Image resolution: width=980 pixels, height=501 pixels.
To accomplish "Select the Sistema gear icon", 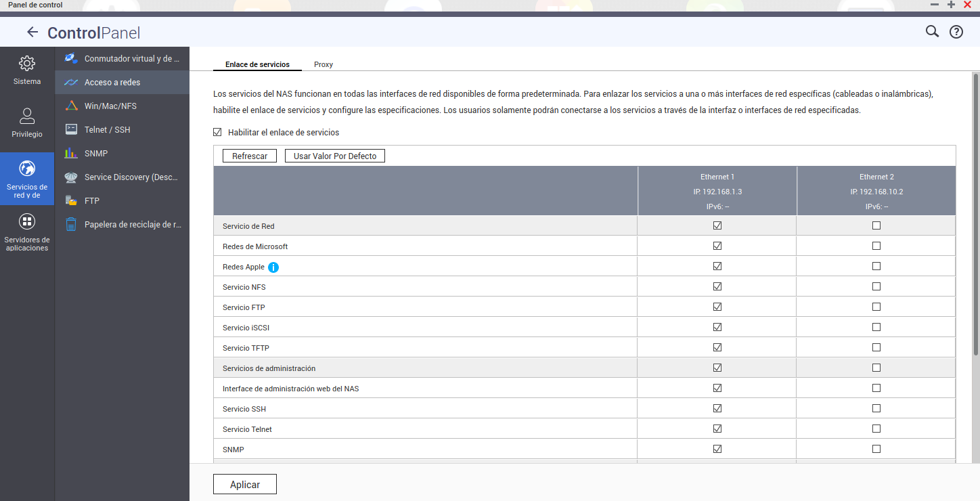I will (27, 64).
